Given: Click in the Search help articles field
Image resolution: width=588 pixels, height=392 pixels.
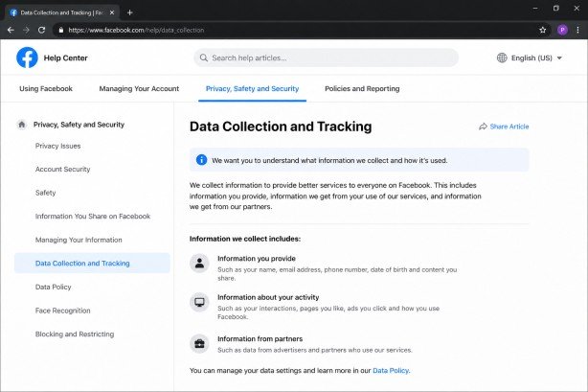Looking at the screenshot, I should pyautogui.click(x=326, y=58).
